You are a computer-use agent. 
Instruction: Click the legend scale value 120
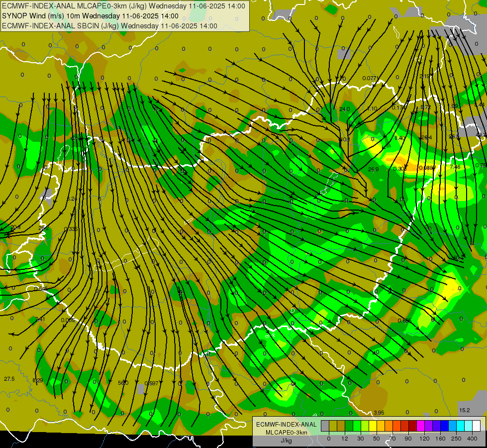424,439
